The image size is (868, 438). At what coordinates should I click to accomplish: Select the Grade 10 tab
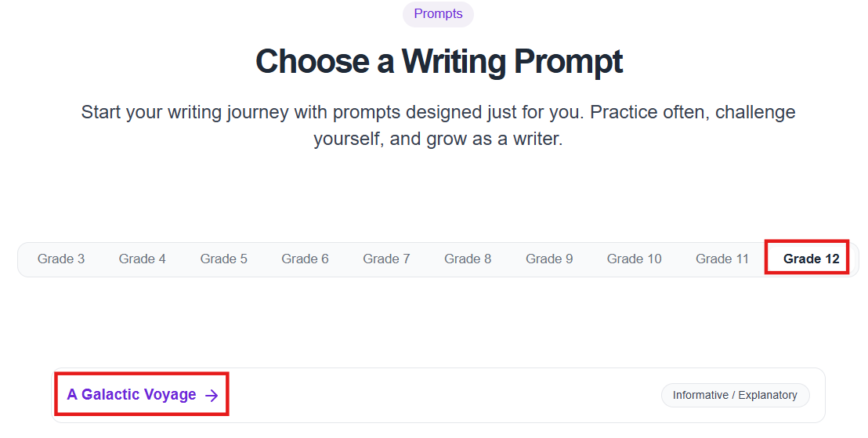[634, 259]
